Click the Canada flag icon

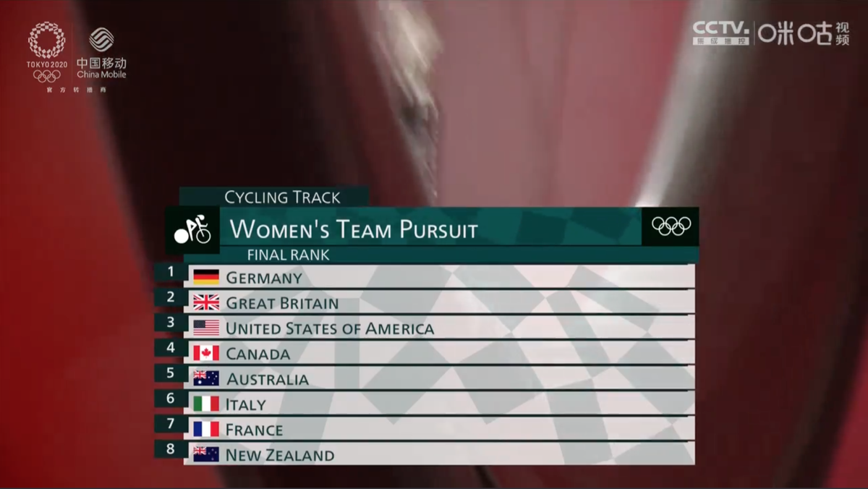click(x=206, y=353)
